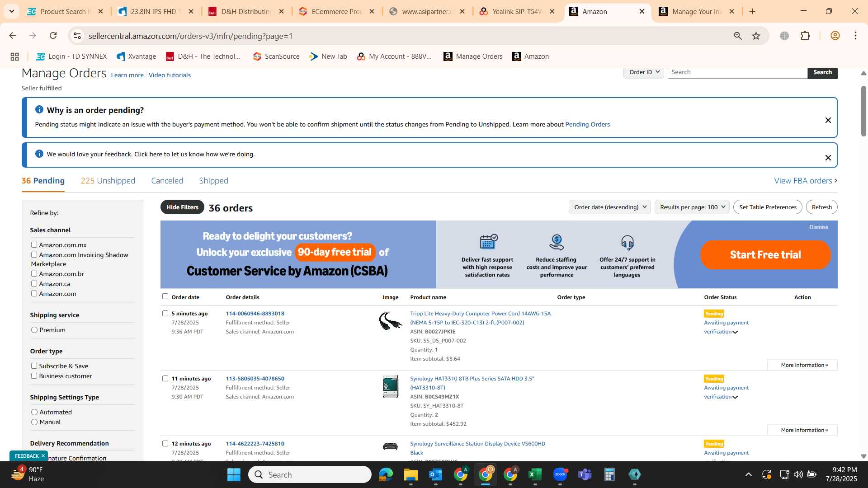
Task: Click the info icon beside 'Why is an order pending?'
Action: tap(39, 109)
